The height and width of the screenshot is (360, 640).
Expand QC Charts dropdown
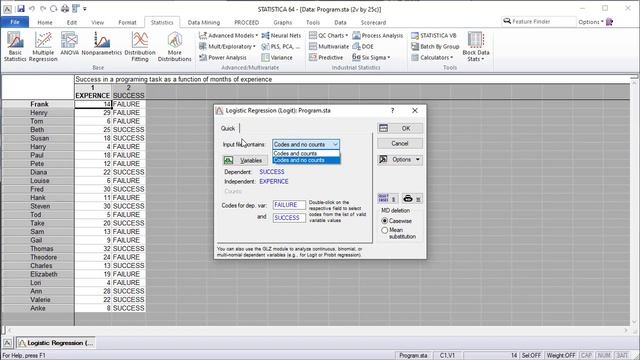(x=329, y=36)
